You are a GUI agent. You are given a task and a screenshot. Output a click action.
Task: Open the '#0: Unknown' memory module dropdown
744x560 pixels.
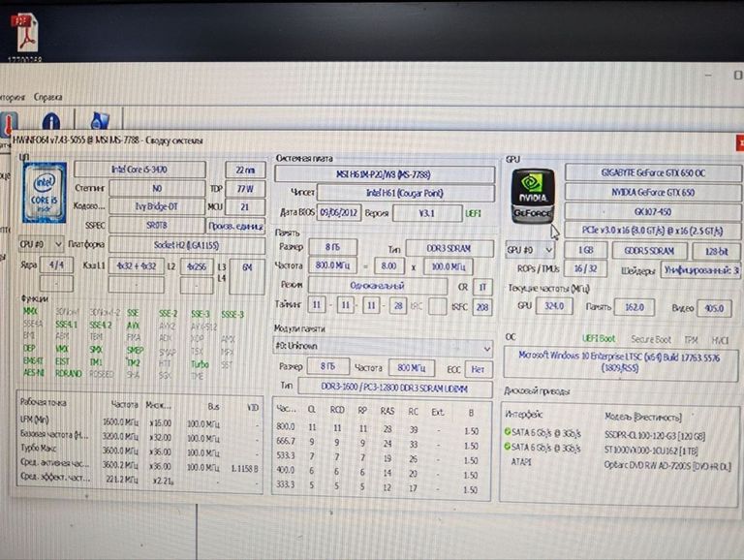[383, 347]
